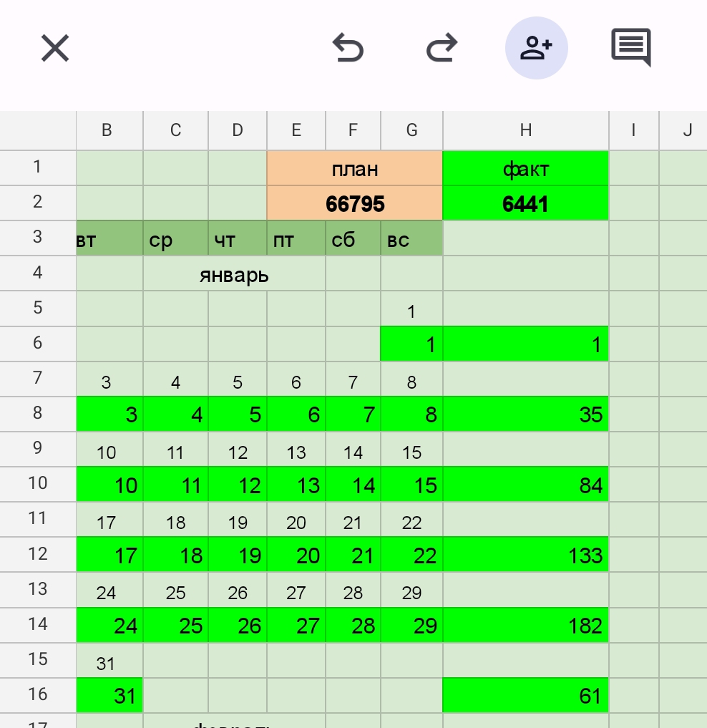Select the weekly total cell 182
This screenshot has height=728, width=707.
[x=525, y=626]
